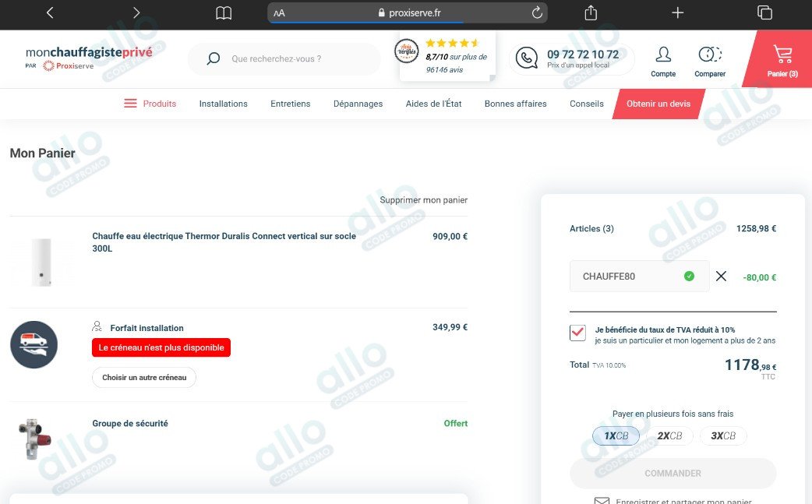Open the Groupe de sécurité title
This screenshot has height=504, width=812.
[x=130, y=423]
